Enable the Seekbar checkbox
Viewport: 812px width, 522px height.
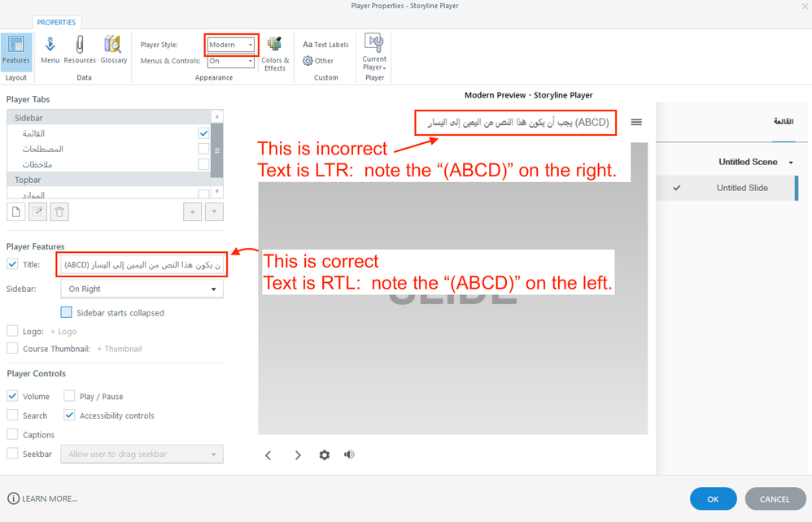[x=12, y=453]
